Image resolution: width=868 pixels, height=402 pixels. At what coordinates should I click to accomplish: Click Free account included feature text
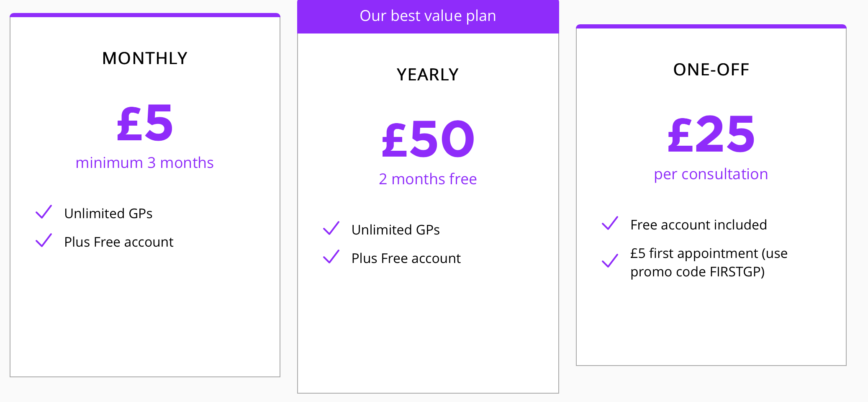pos(699,224)
